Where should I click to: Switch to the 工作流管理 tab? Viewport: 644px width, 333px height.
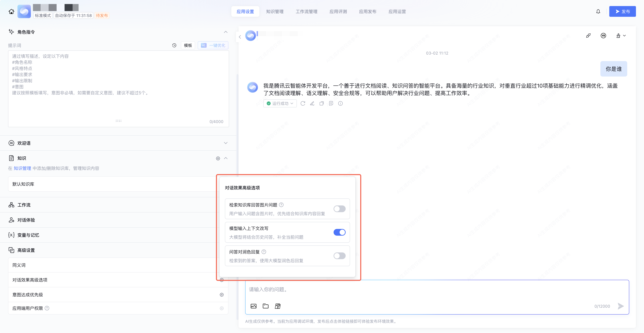tap(306, 12)
